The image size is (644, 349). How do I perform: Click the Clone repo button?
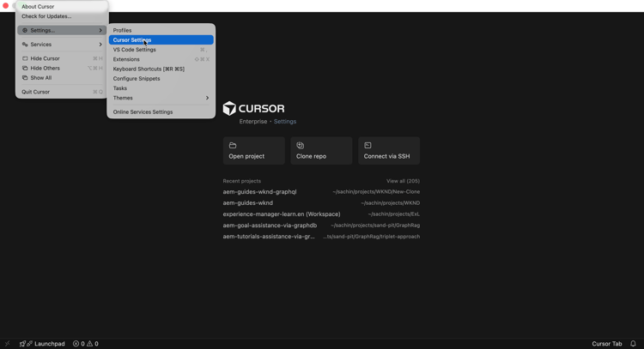click(x=321, y=151)
